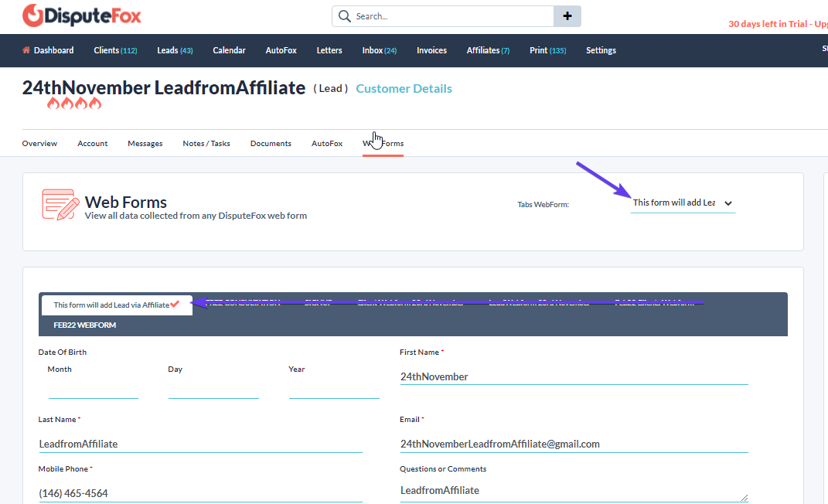This screenshot has height=504, width=828.
Task: Open the customer AutoFox tab
Action: (x=327, y=144)
